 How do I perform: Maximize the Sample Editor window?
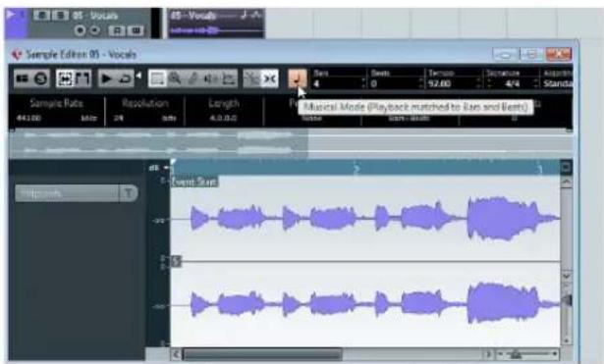[x=532, y=54]
